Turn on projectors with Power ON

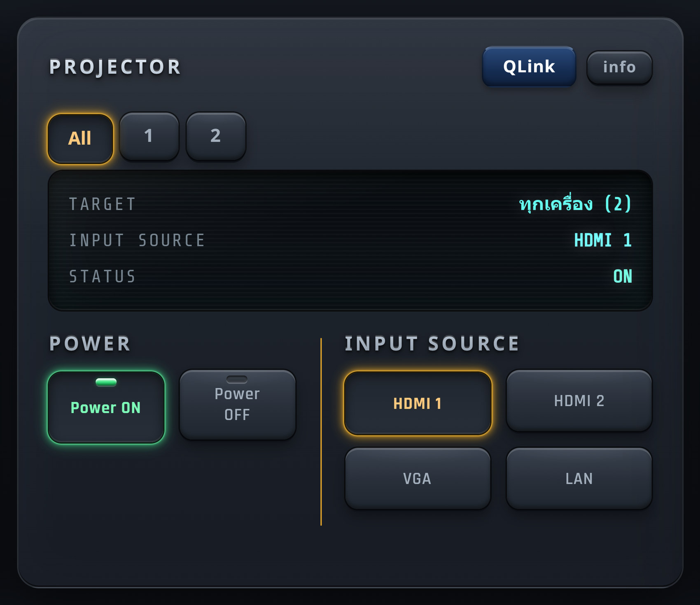106,407
